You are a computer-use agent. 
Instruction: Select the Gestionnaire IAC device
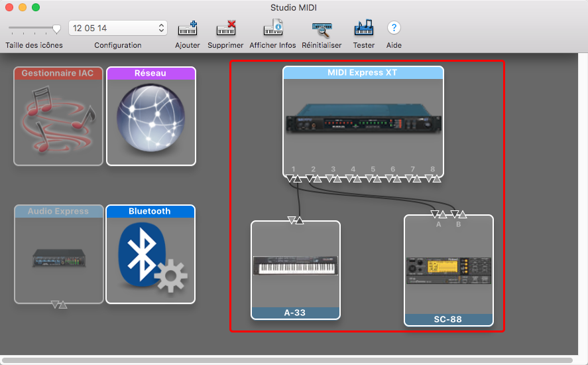coord(58,116)
